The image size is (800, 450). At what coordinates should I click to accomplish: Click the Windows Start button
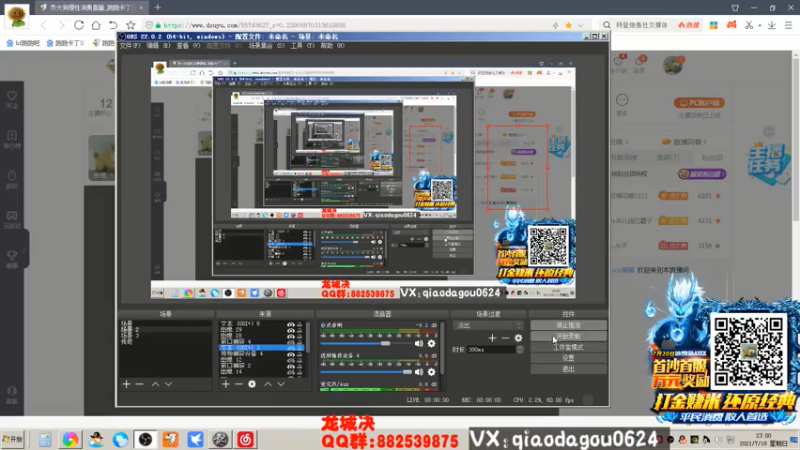point(13,439)
